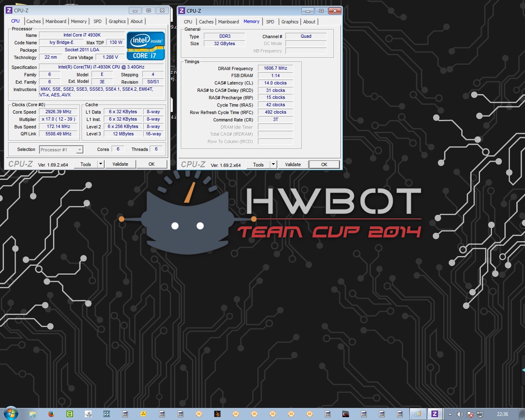Viewport: 525px width, 420px height.
Task: Click OK in the processor CPU-Z window
Action: tap(152, 164)
